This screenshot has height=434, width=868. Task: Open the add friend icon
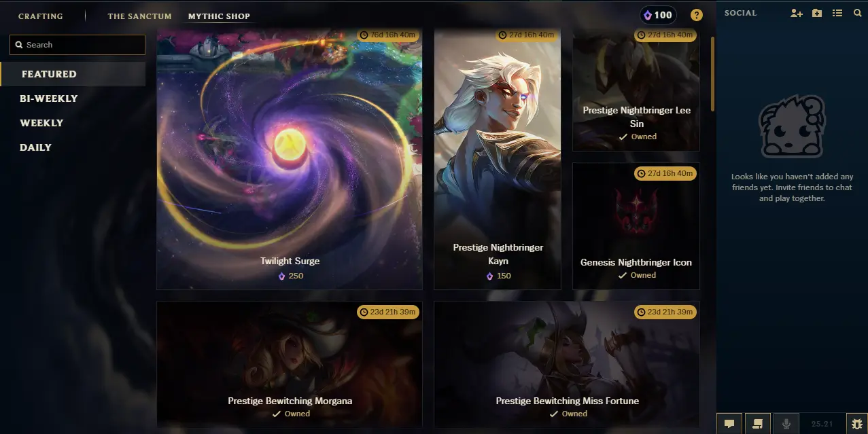click(x=797, y=13)
